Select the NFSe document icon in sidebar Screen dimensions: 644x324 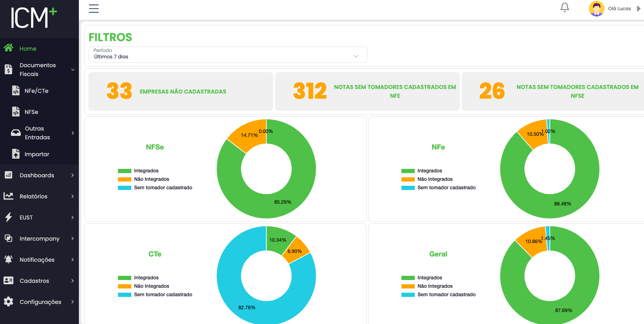[15, 112]
